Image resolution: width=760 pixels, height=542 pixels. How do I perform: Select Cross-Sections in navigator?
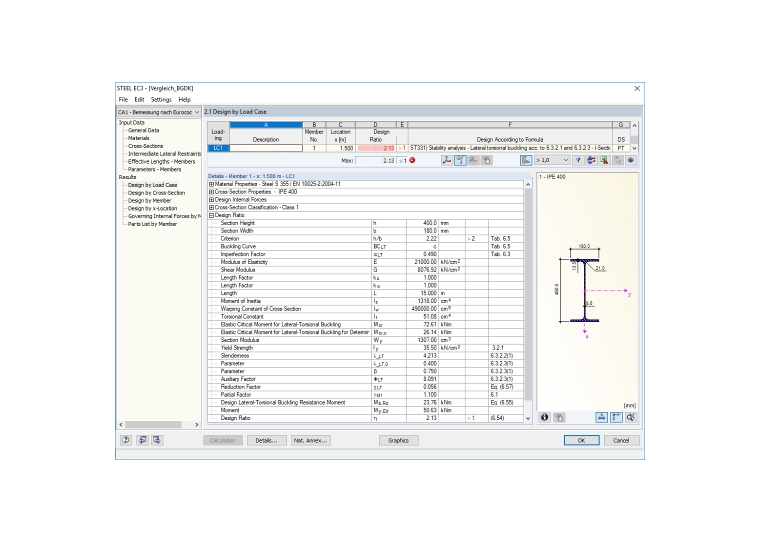click(145, 146)
